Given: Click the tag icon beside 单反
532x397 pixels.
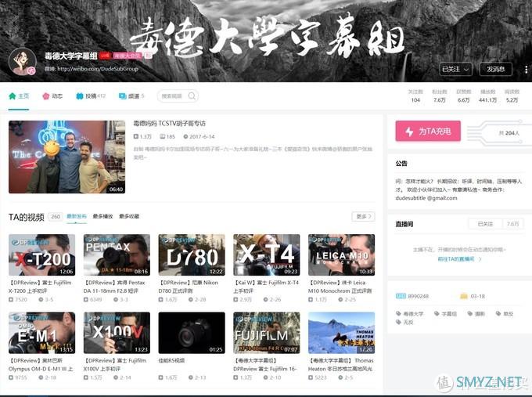Looking at the screenshot, I should [498, 313].
